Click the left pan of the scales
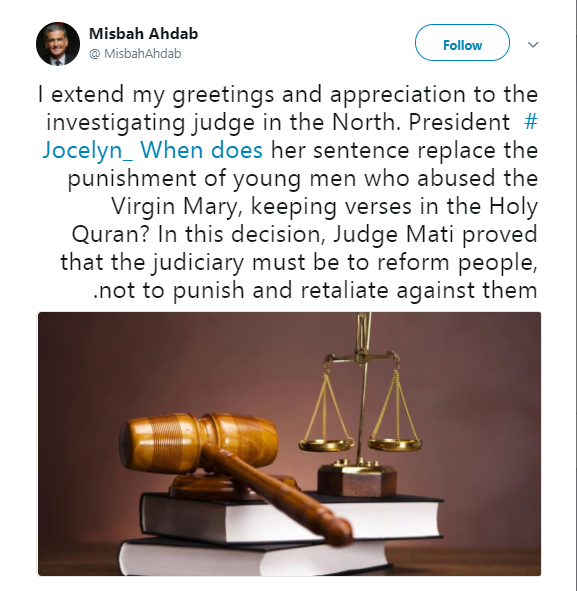 pos(326,446)
